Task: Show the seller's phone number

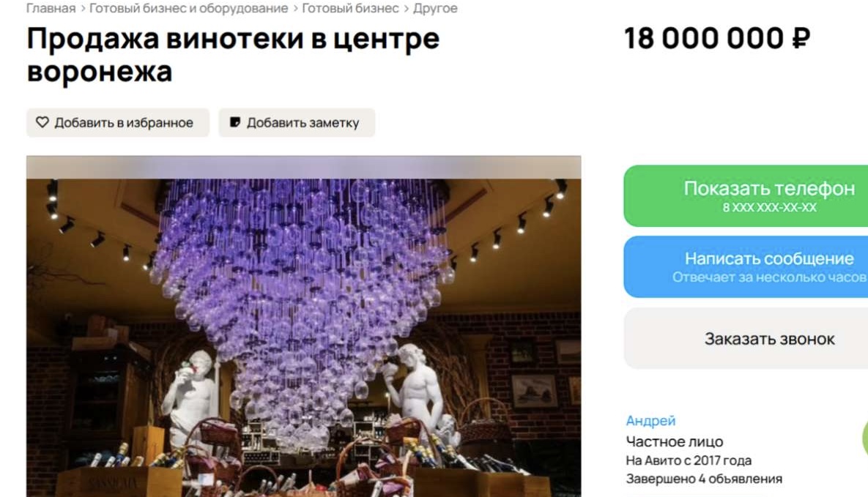Action: point(746,196)
